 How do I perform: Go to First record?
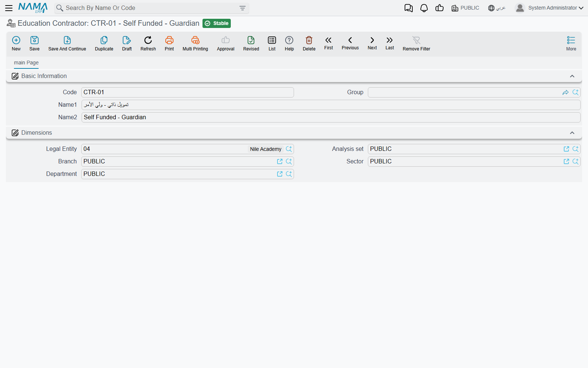pyautogui.click(x=329, y=43)
